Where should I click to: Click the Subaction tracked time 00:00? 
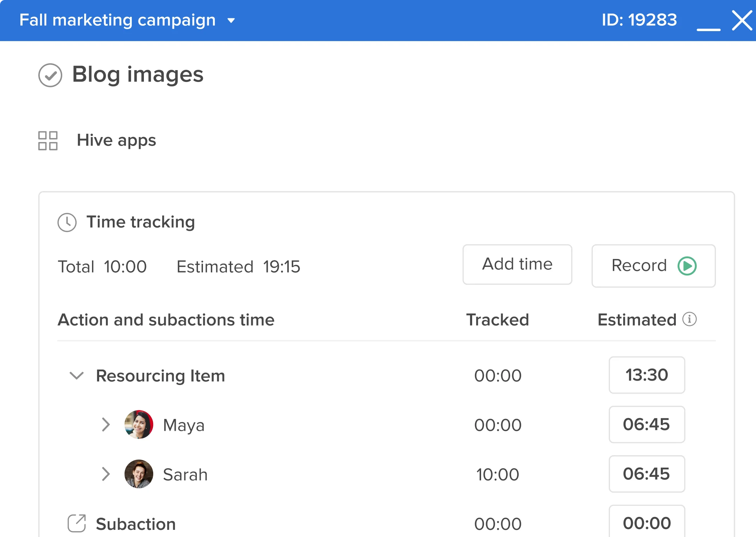click(498, 524)
